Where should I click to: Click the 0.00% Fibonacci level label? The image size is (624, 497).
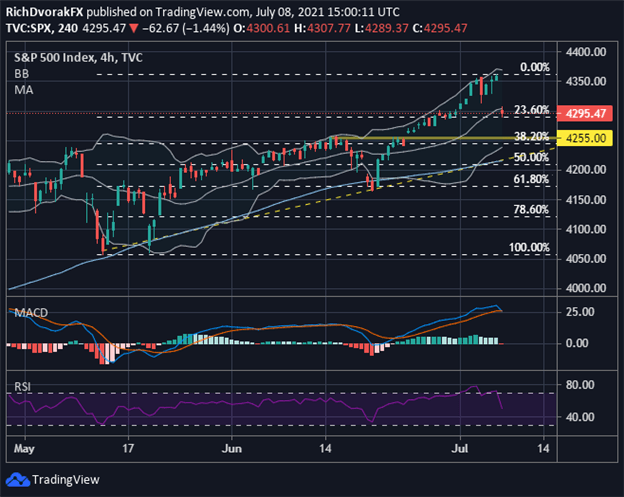click(535, 67)
